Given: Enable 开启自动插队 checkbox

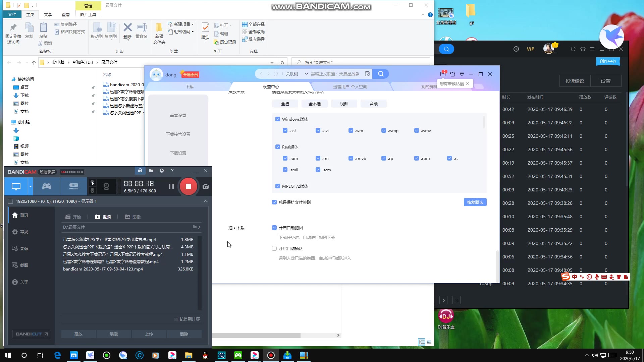Looking at the screenshot, I should [274, 248].
